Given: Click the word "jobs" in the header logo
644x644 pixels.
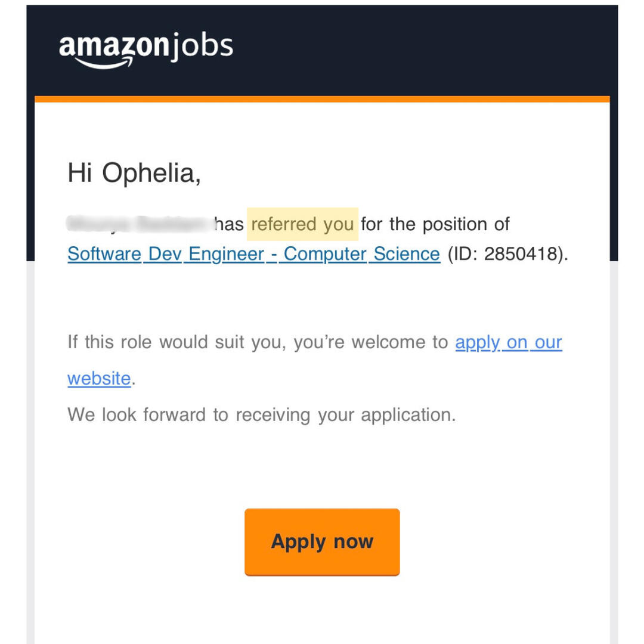Looking at the screenshot, I should pyautogui.click(x=201, y=47).
